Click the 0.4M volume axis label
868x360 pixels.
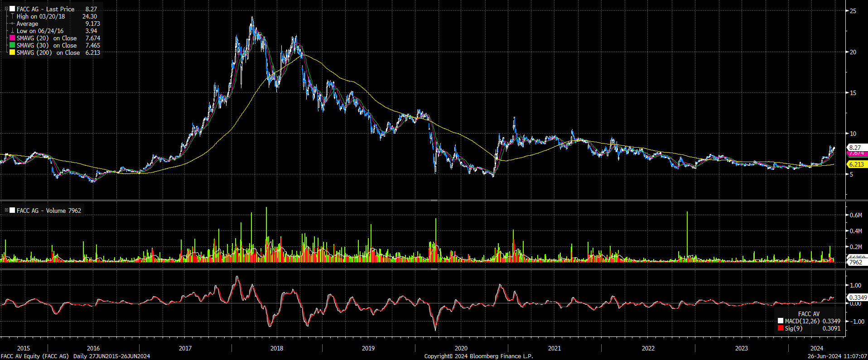coord(856,231)
